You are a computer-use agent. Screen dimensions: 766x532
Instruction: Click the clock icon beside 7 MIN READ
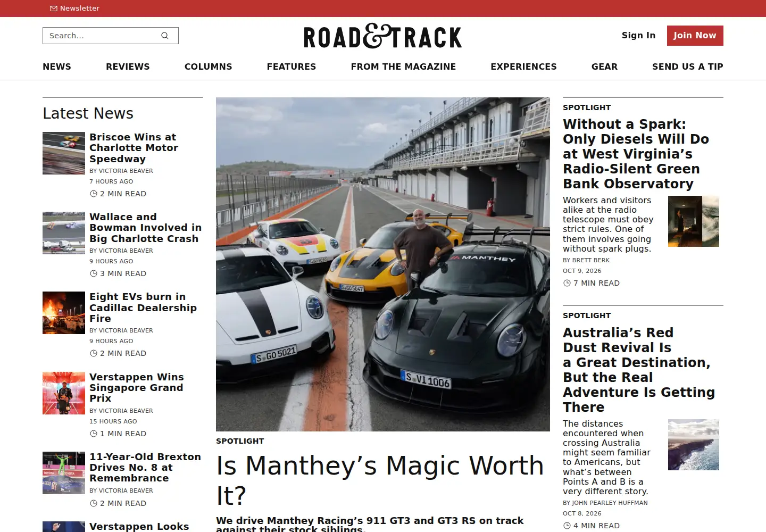(567, 283)
